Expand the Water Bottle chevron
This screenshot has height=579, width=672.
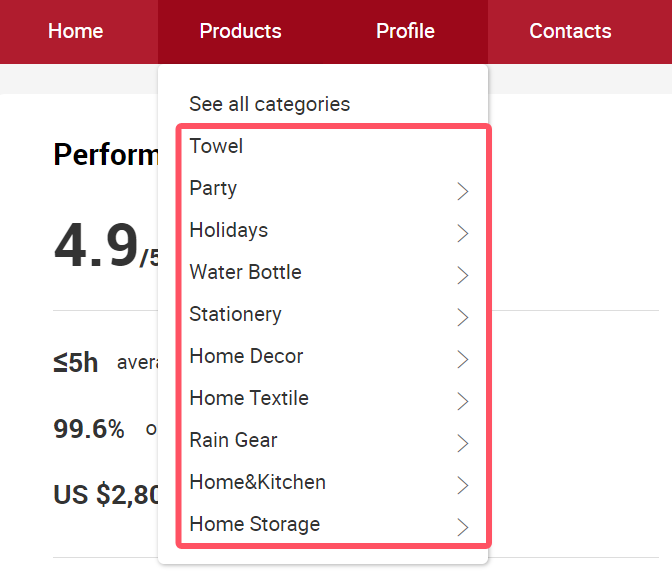pos(462,275)
